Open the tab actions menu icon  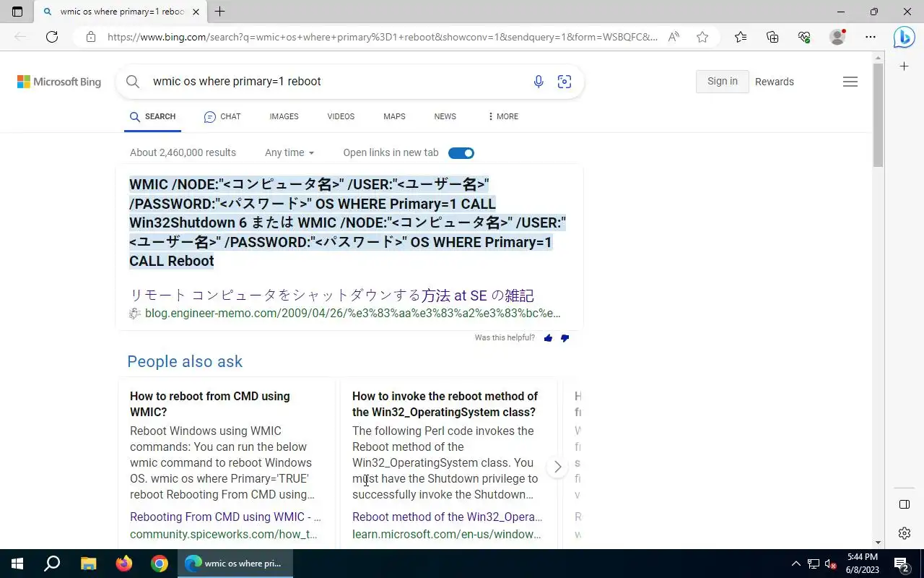click(17, 12)
